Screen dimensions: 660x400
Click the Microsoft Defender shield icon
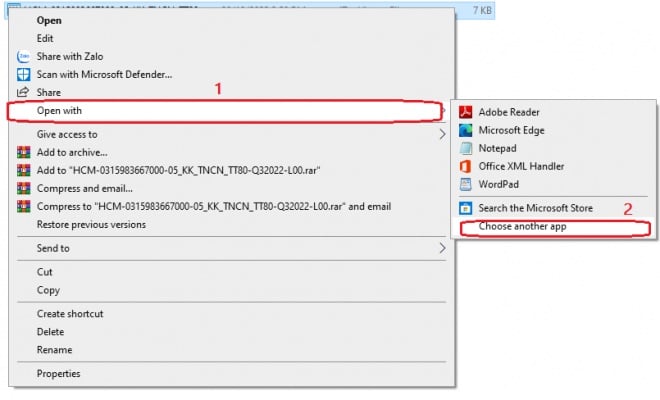tap(24, 75)
